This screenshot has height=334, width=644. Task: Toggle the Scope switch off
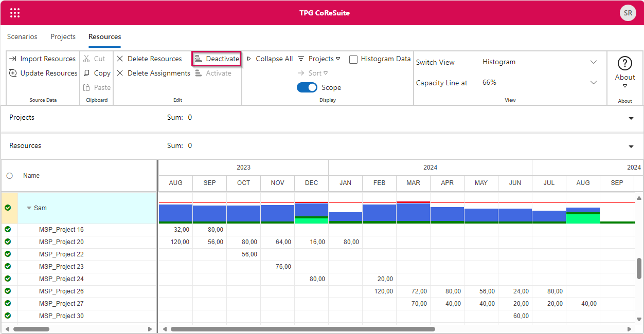click(307, 88)
